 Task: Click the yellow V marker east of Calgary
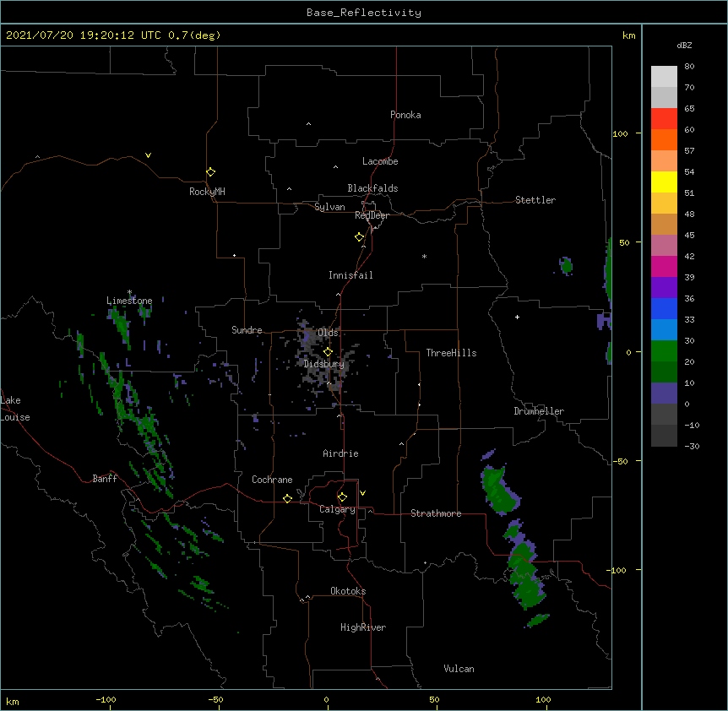[362, 493]
